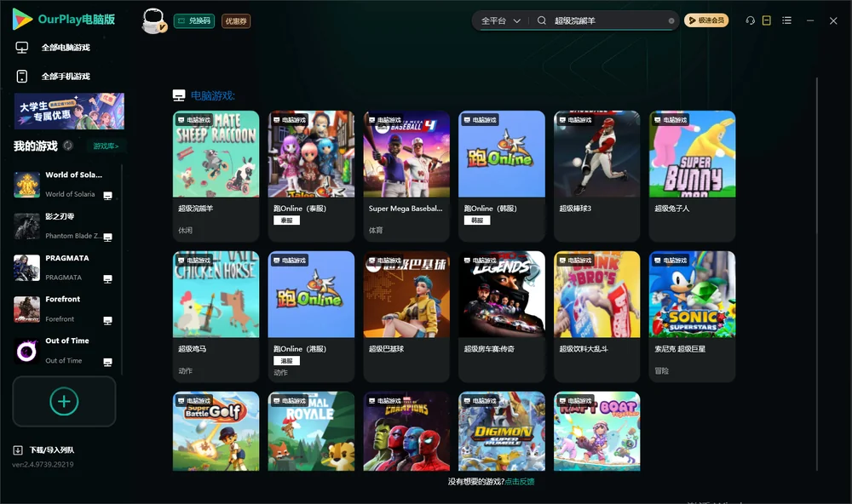Open the 超级巴基球 game card
852x504 pixels.
pos(406,317)
